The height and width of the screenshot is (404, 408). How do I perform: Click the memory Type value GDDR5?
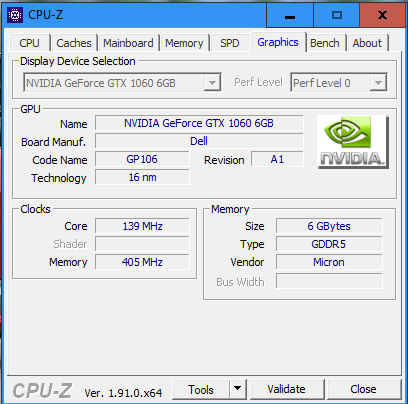pyautogui.click(x=329, y=244)
